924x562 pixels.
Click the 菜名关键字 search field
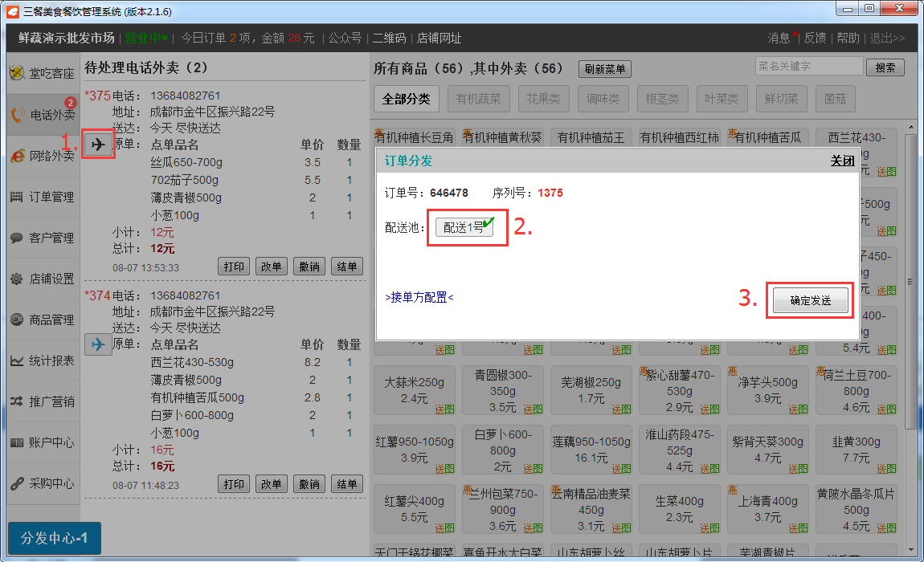coord(808,67)
